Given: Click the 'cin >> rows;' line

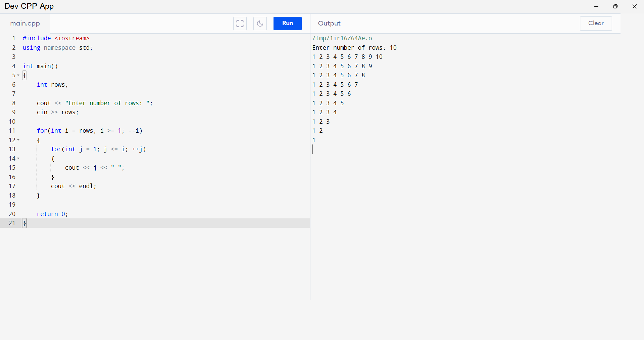Looking at the screenshot, I should point(58,112).
